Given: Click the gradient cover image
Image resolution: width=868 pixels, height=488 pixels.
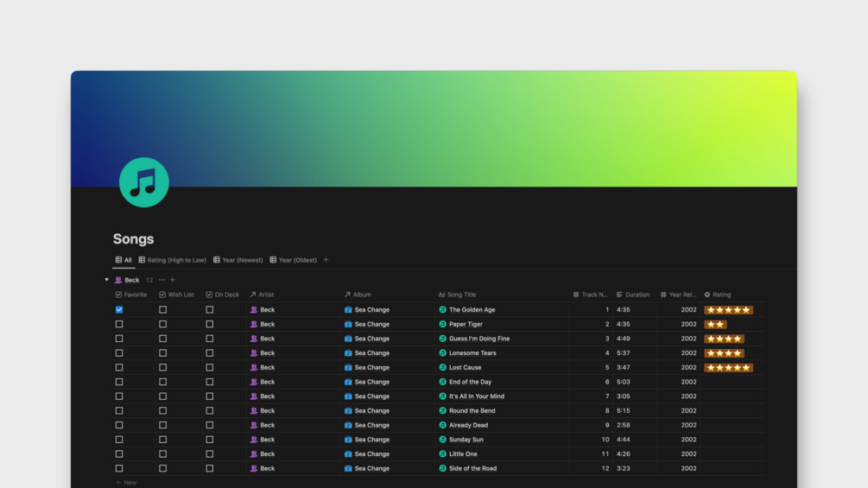Looking at the screenshot, I should point(434,129).
